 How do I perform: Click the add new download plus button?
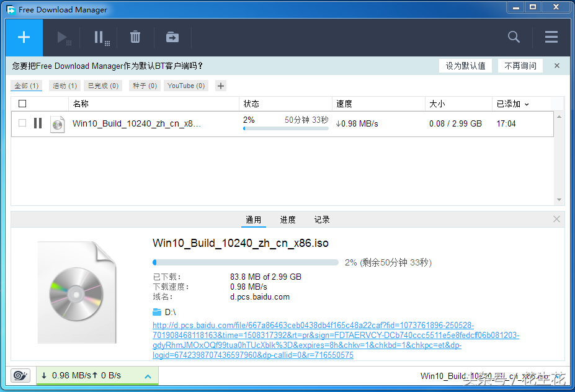(24, 37)
